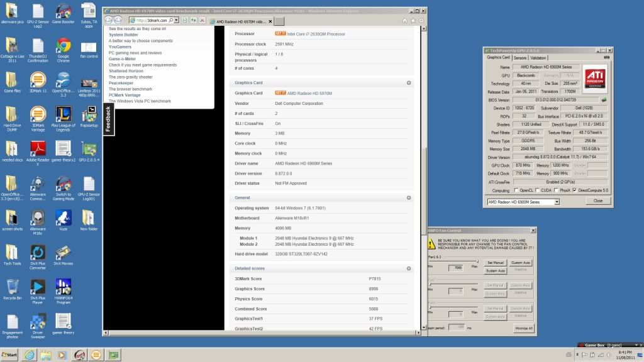The image size is (644, 362).
Task: Open the address bar dropdown arrow
Action: (176, 20)
